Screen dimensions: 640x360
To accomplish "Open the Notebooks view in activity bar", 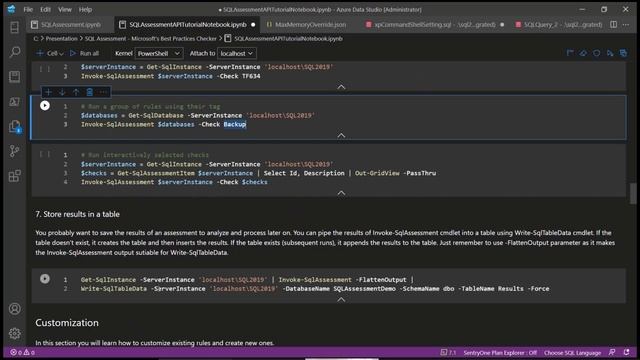I will [15, 77].
